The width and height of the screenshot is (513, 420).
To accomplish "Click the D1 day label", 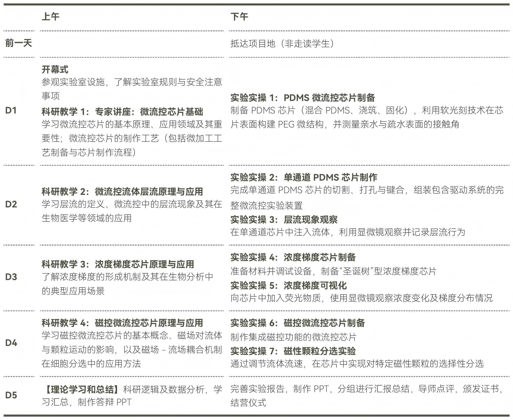I will click(11, 111).
